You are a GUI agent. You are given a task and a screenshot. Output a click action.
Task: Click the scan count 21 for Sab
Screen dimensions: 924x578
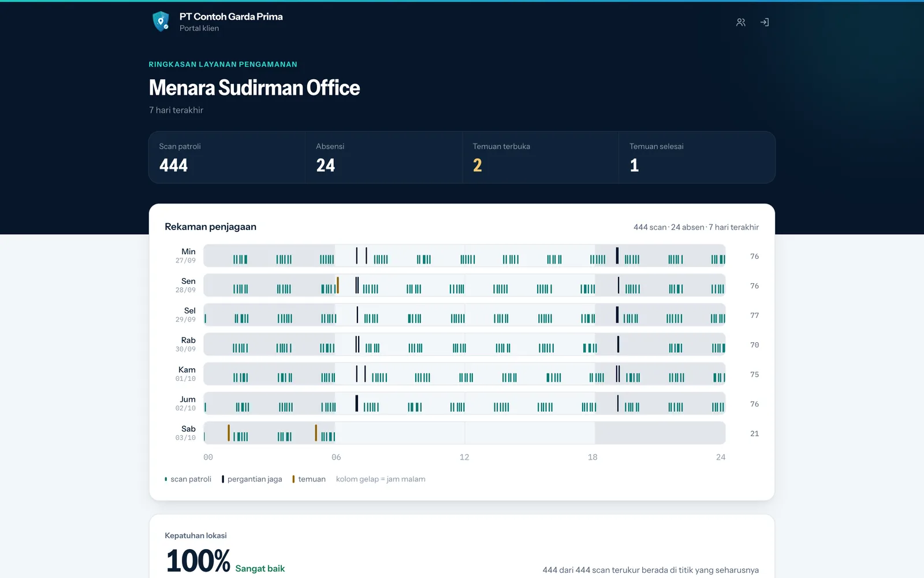point(754,433)
